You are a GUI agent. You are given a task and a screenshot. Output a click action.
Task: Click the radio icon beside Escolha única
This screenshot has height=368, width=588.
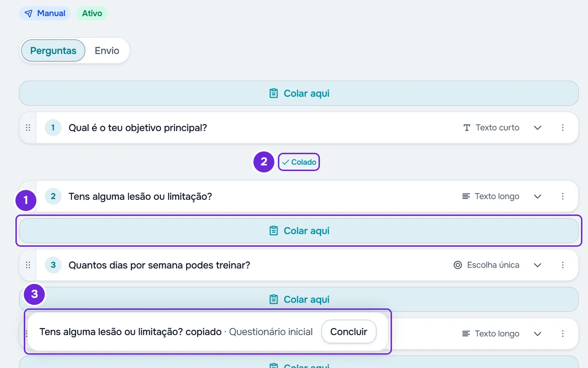[x=458, y=265]
